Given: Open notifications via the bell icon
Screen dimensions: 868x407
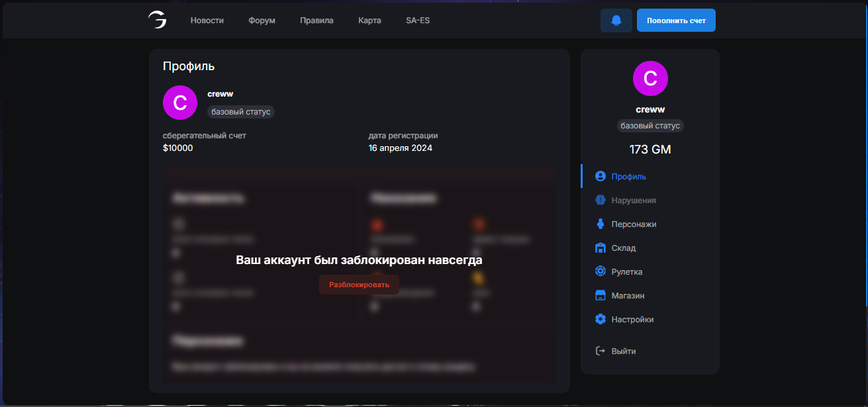Looking at the screenshot, I should (616, 21).
